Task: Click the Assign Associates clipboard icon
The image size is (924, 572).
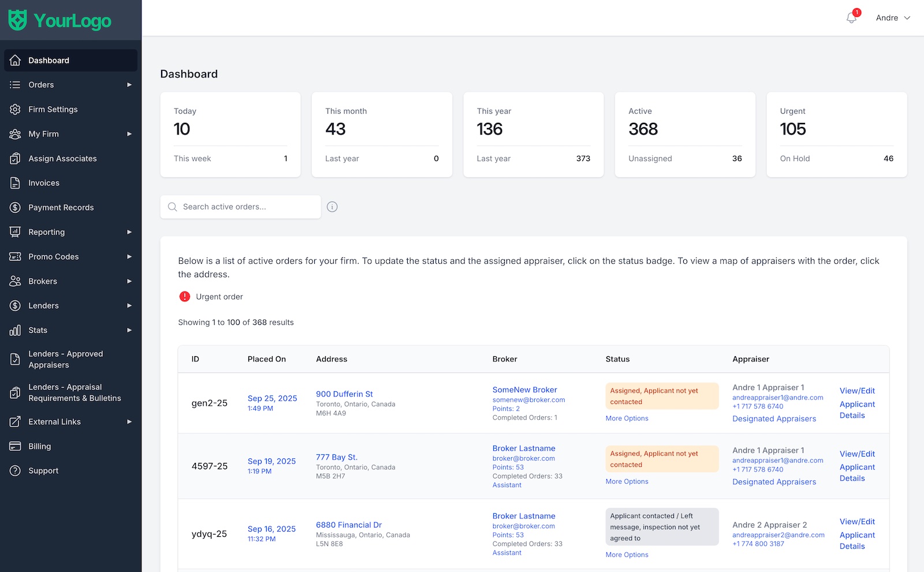Action: pos(15,158)
